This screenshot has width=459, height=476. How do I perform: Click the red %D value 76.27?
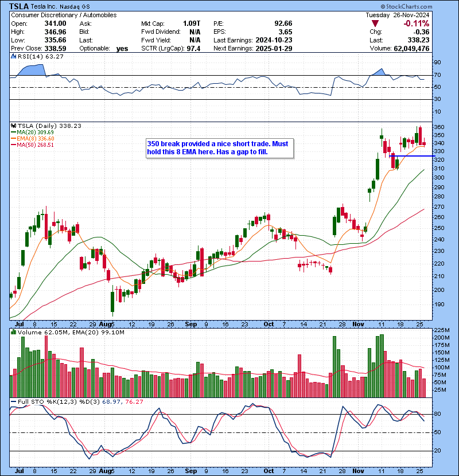[x=134, y=401]
